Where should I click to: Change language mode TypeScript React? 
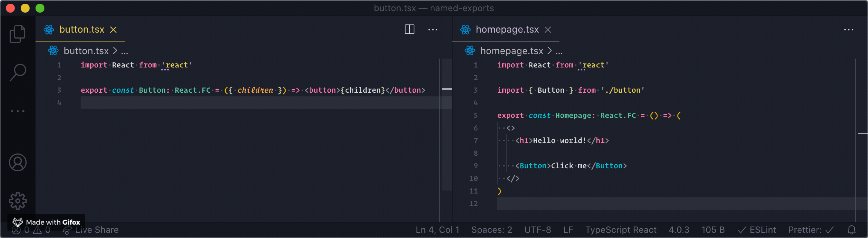tap(621, 230)
